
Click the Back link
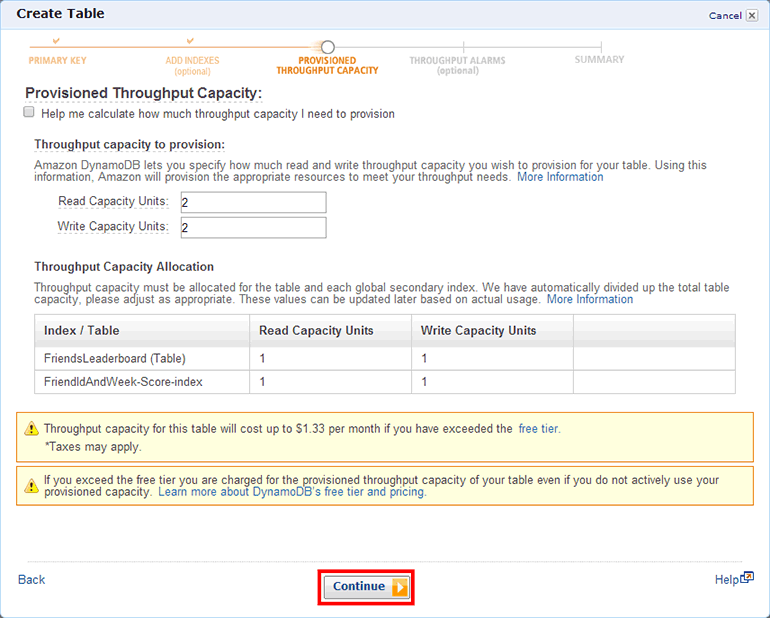point(32,580)
